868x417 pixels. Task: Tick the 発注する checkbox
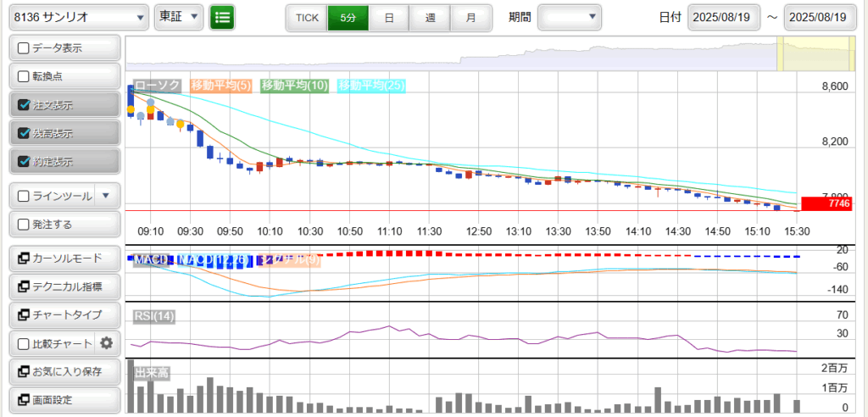click(24, 225)
